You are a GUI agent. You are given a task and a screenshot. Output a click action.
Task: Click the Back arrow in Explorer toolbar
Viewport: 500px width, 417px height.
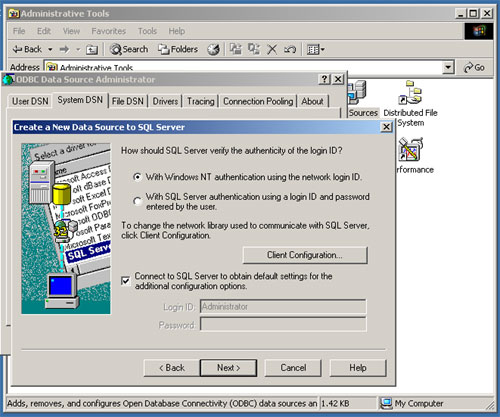pyautogui.click(x=27, y=49)
